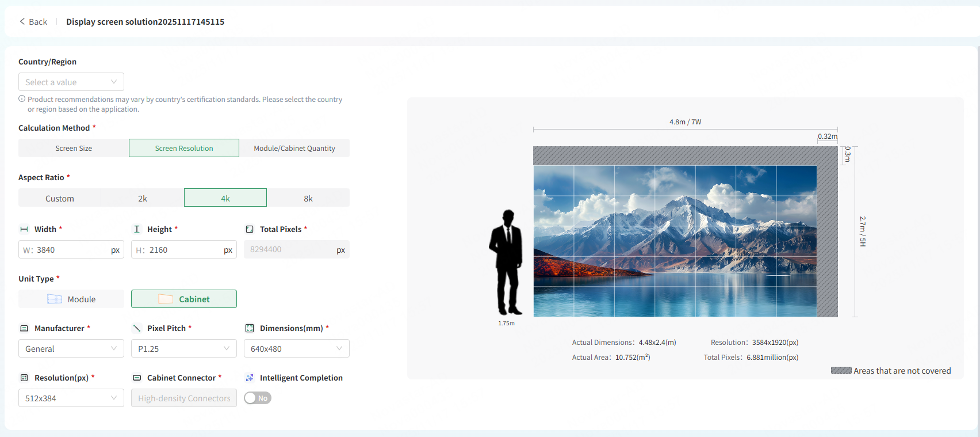Select the Custom aspect ratio option
The image size is (980, 437).
point(60,198)
